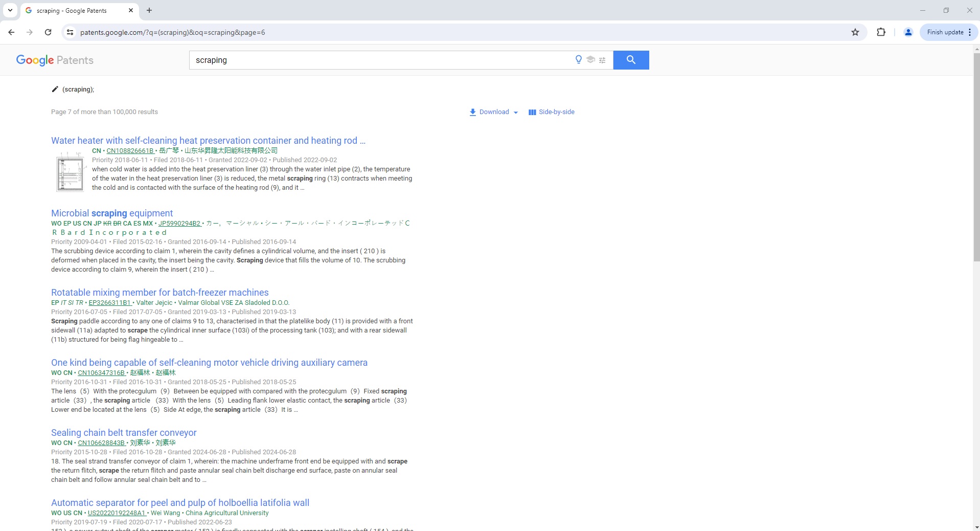Click the Download icon for results
The width and height of the screenshot is (980, 531).
(x=472, y=112)
